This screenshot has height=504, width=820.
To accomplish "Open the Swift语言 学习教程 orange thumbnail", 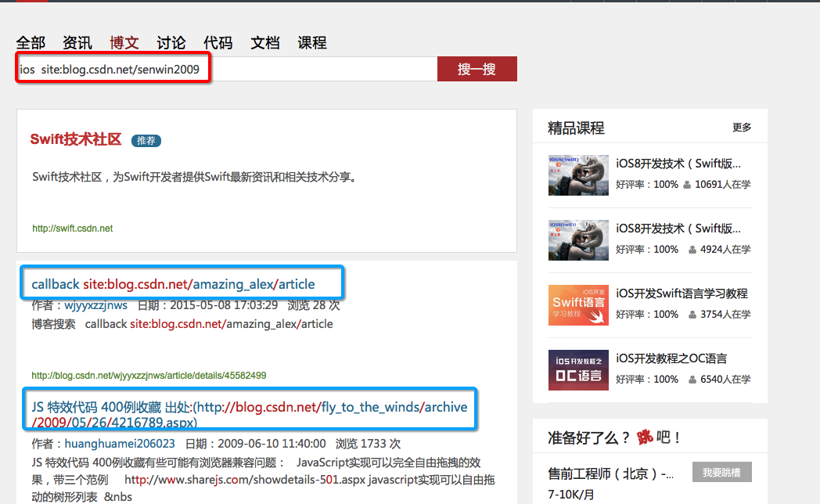I will [578, 304].
